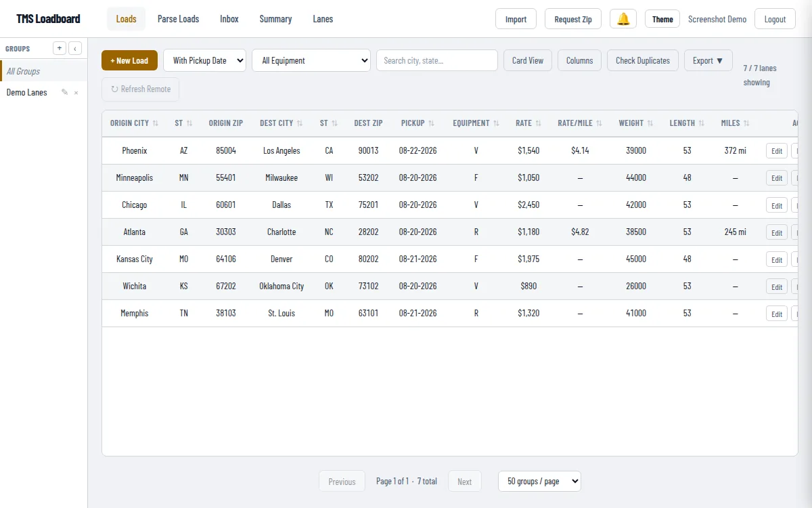Sort by Weight column
The height and width of the screenshot is (508, 812).
(635, 123)
